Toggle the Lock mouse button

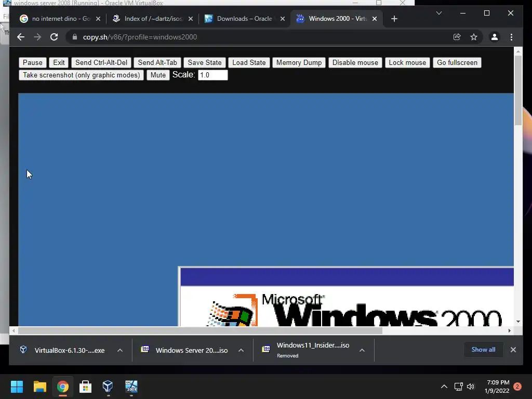point(407,62)
